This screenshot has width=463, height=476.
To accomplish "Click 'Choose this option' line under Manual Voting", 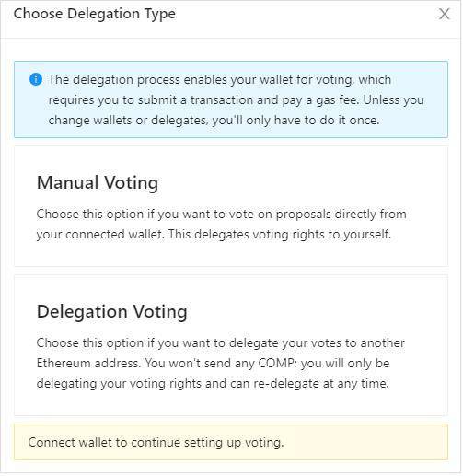I will pyautogui.click(x=221, y=215).
